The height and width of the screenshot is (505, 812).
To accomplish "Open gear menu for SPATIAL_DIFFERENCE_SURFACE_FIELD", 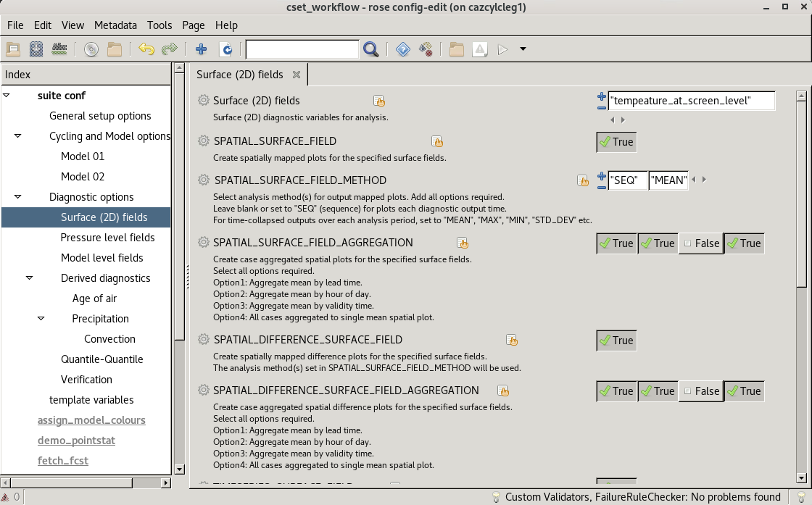I will point(204,339).
